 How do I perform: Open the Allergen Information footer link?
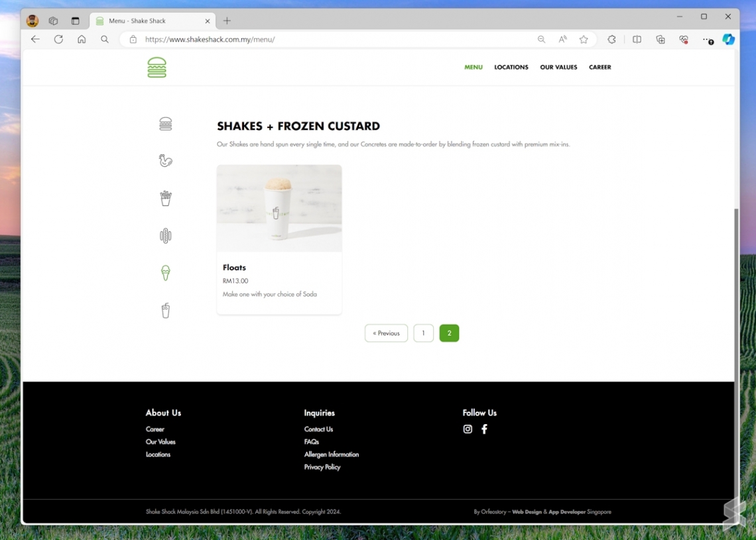(x=332, y=455)
